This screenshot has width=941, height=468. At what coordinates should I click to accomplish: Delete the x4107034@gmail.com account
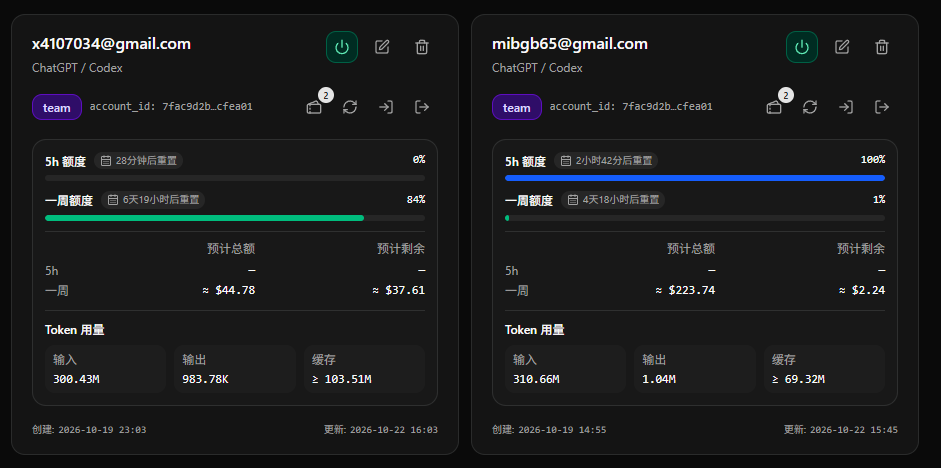422,47
